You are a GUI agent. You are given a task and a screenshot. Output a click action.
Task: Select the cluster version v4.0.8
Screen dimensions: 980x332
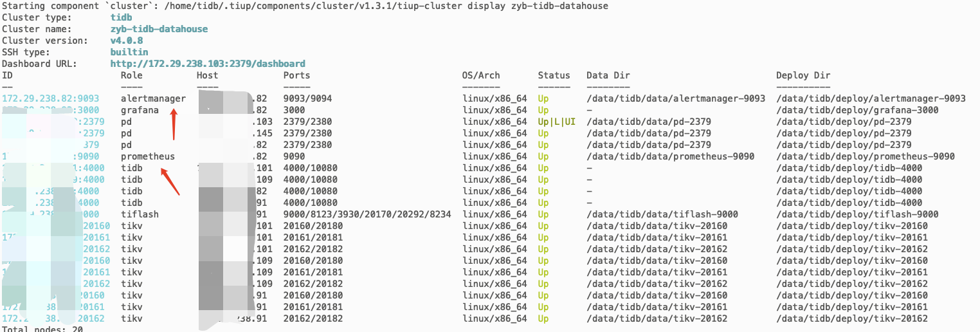click(126, 41)
